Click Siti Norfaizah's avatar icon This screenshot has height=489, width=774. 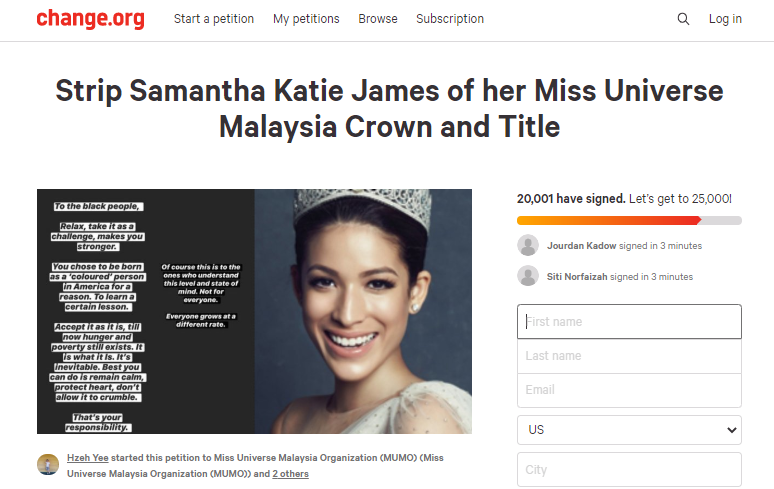coord(528,276)
